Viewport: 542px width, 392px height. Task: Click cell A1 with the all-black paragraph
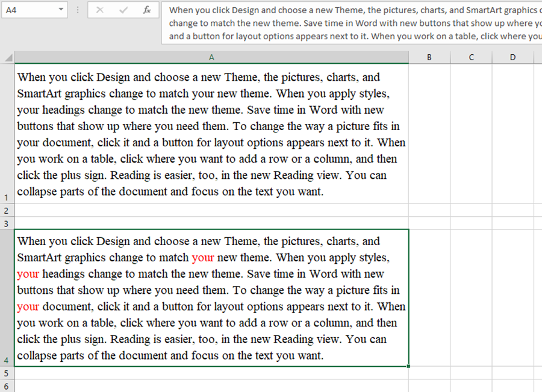click(x=211, y=134)
